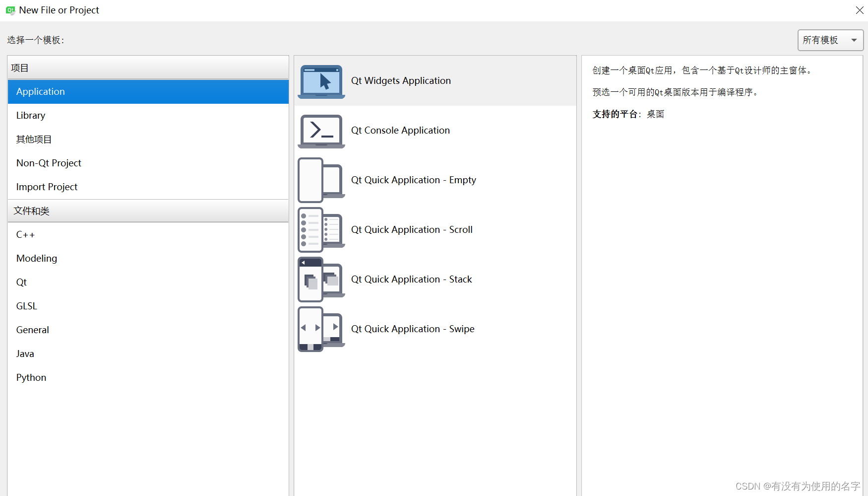Select the Modeling file category
The height and width of the screenshot is (496, 868).
[x=148, y=259]
